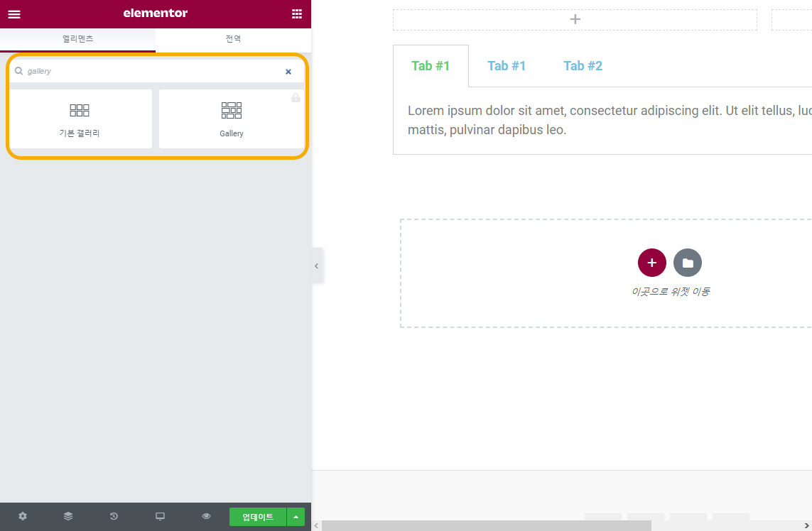Open the revision history icon
Image resolution: width=812 pixels, height=531 pixels.
click(114, 517)
